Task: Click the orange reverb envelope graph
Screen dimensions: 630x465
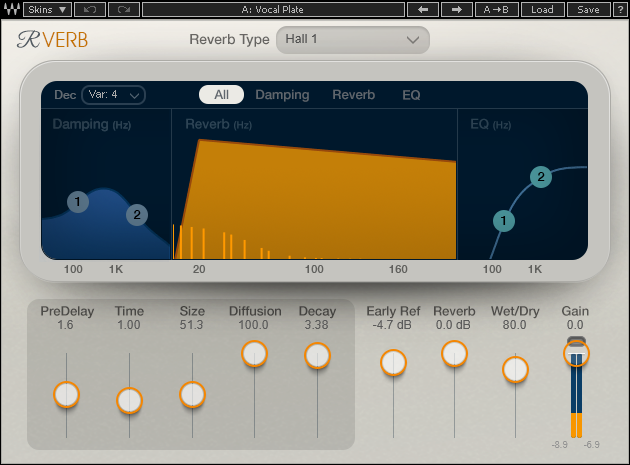Action: (x=317, y=201)
